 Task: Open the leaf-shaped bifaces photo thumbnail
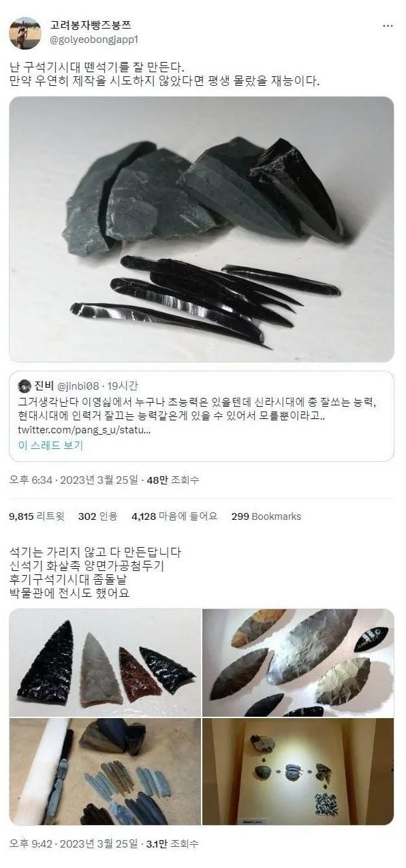pos(298,663)
